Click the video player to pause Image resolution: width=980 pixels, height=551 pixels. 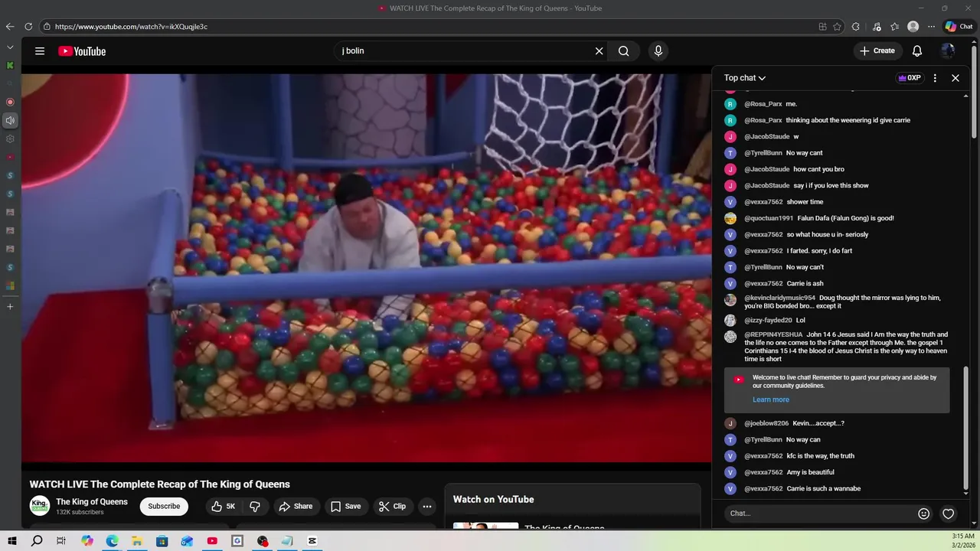coord(366,268)
